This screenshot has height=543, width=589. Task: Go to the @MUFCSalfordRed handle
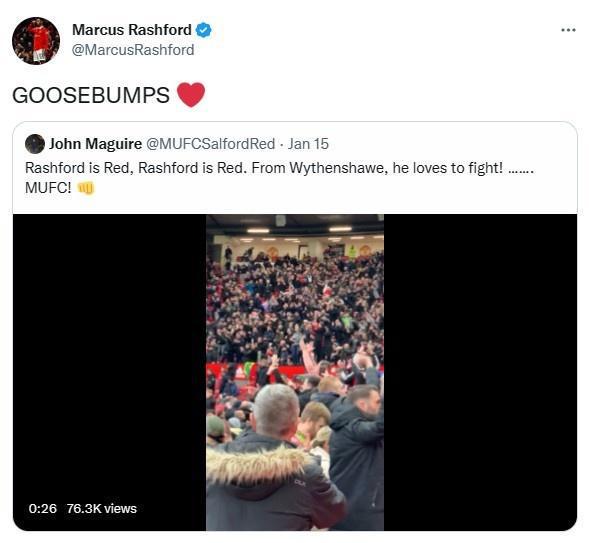pos(210,144)
